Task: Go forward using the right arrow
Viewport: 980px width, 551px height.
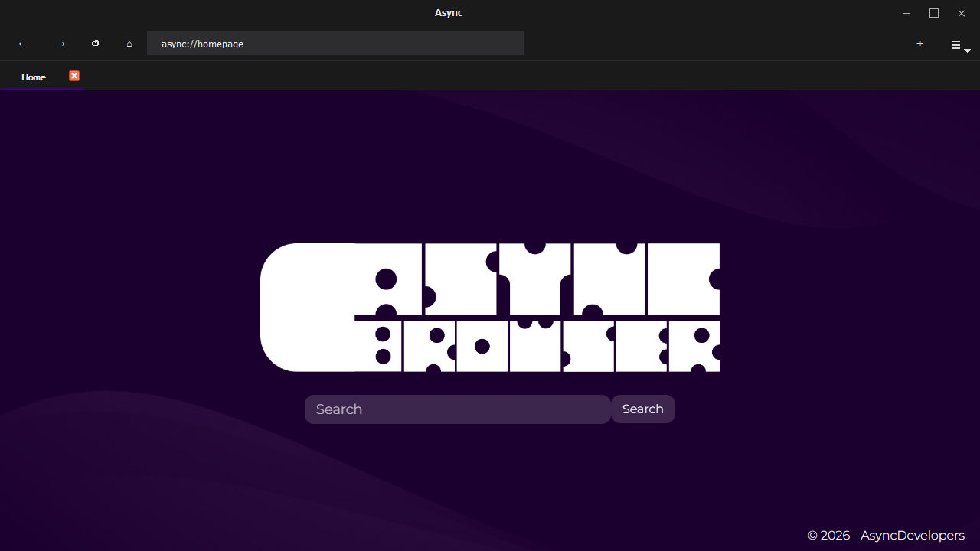Action: coord(60,44)
